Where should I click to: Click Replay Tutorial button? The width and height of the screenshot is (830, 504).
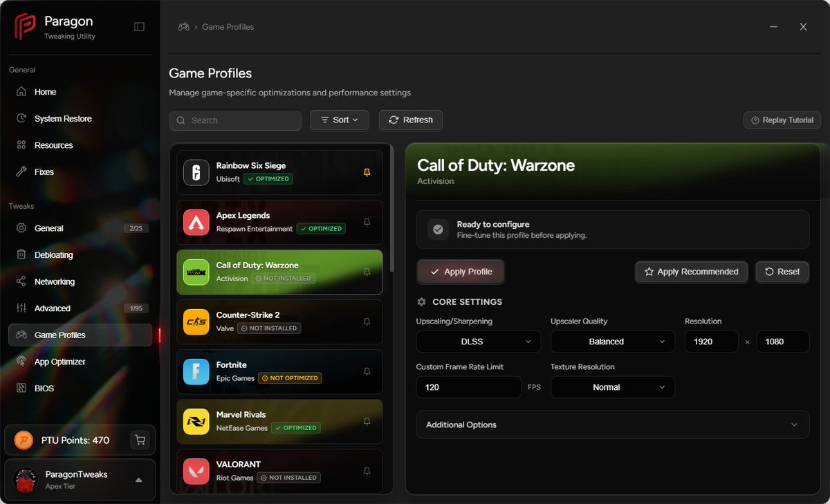[782, 120]
